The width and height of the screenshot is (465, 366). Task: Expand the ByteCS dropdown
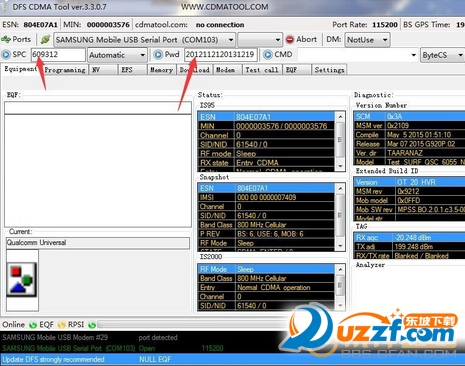[x=460, y=55]
